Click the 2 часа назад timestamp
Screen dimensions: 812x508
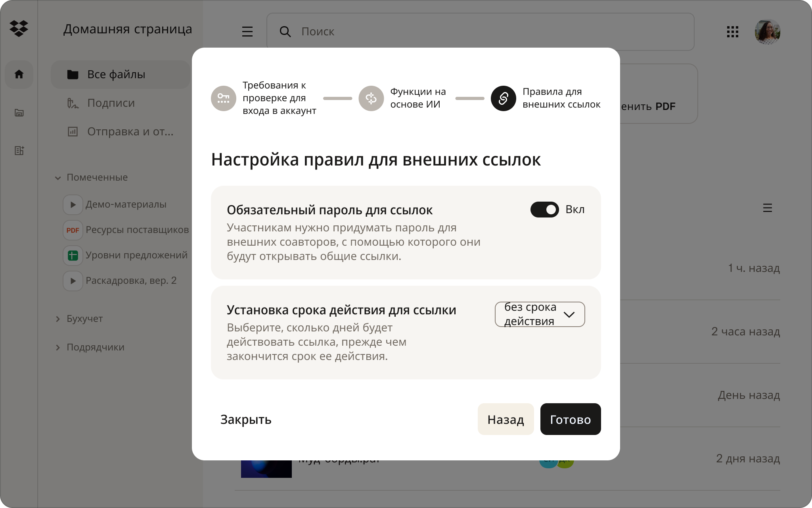[x=745, y=332]
